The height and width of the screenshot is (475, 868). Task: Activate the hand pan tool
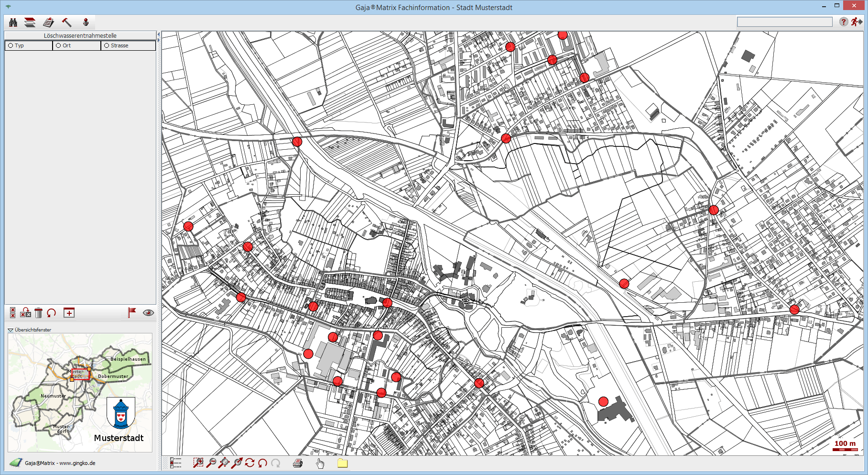click(x=320, y=463)
